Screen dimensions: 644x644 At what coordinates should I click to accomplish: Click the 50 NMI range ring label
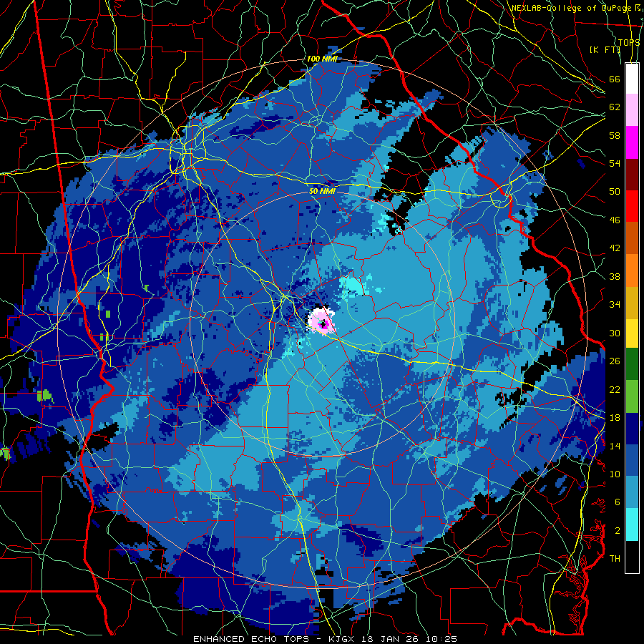pos(322,191)
